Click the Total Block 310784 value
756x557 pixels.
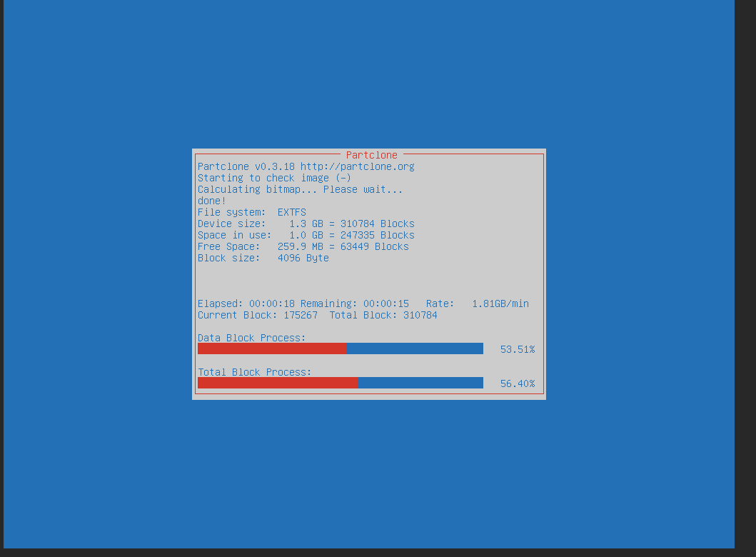pos(420,316)
